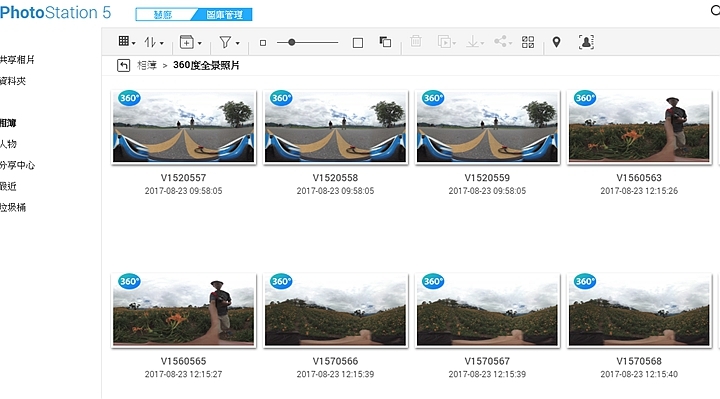The height and width of the screenshot is (399, 720).
Task: Open 資料夾 in the sidebar
Action: coord(13,81)
